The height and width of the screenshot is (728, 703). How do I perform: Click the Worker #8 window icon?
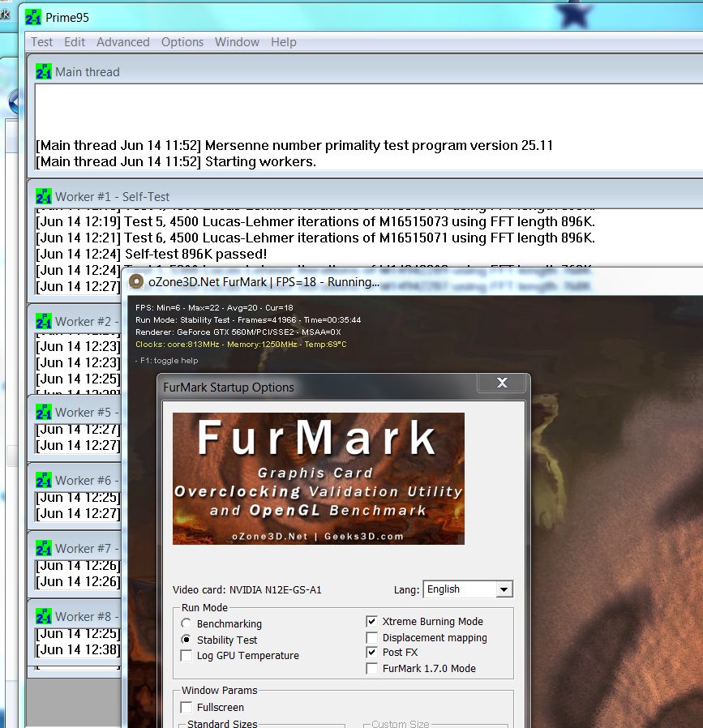coord(44,617)
